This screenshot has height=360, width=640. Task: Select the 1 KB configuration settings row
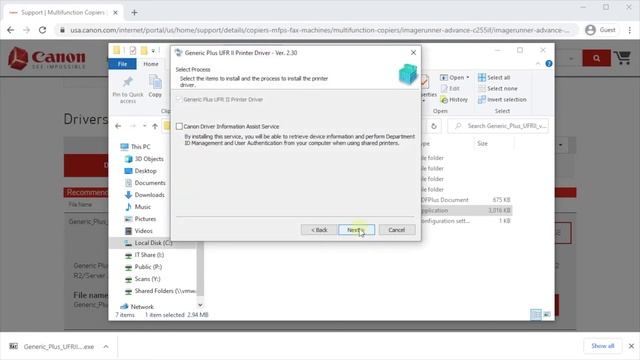(466, 221)
